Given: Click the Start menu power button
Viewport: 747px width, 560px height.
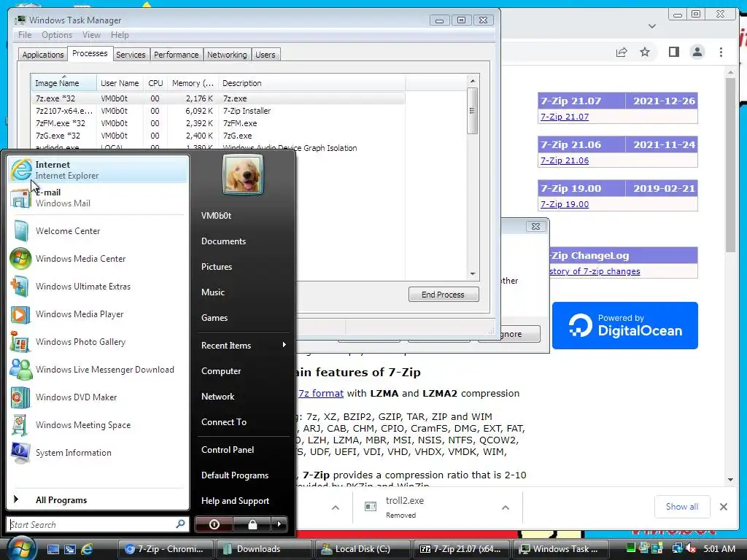Looking at the screenshot, I should click(x=214, y=524).
